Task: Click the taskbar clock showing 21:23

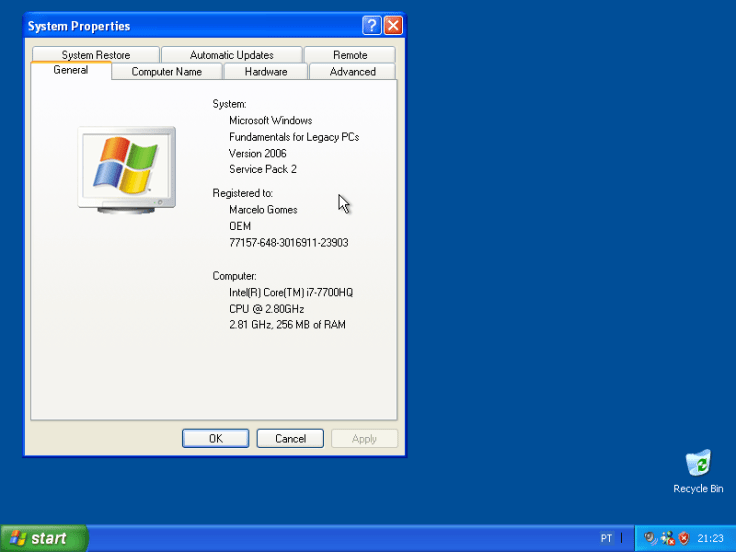Action: click(710, 538)
